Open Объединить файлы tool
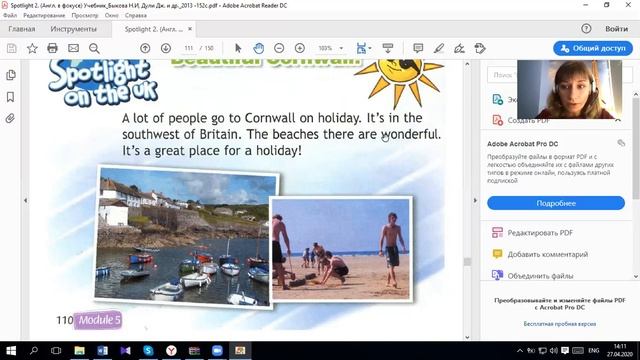The image size is (640, 360). click(533, 276)
